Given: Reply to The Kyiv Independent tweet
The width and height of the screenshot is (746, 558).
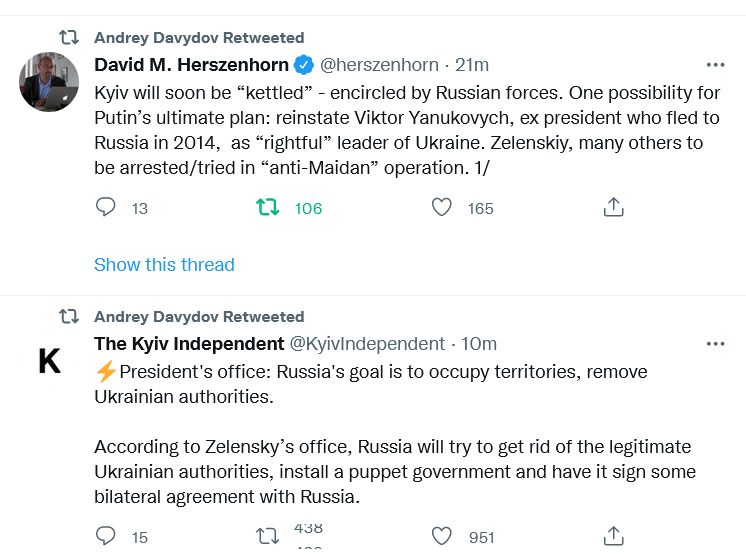Looking at the screenshot, I should tap(106, 536).
